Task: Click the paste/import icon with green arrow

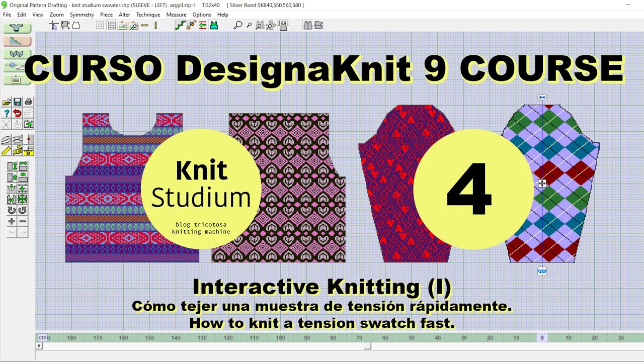Action: [28, 124]
